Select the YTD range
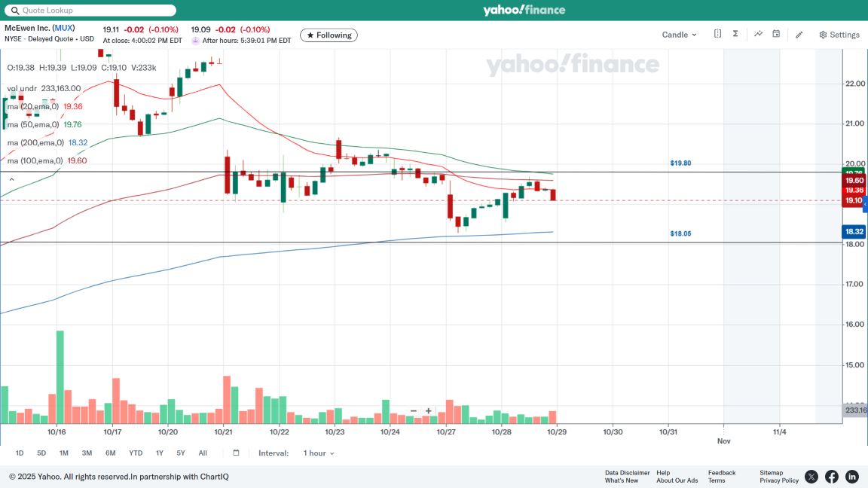The width and height of the screenshot is (868, 488). (136, 453)
